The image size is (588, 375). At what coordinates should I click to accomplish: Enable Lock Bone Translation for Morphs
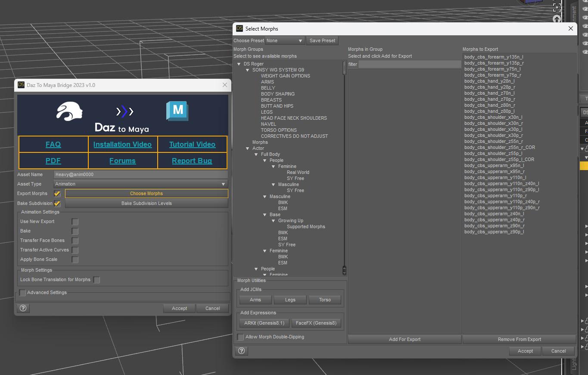96,280
